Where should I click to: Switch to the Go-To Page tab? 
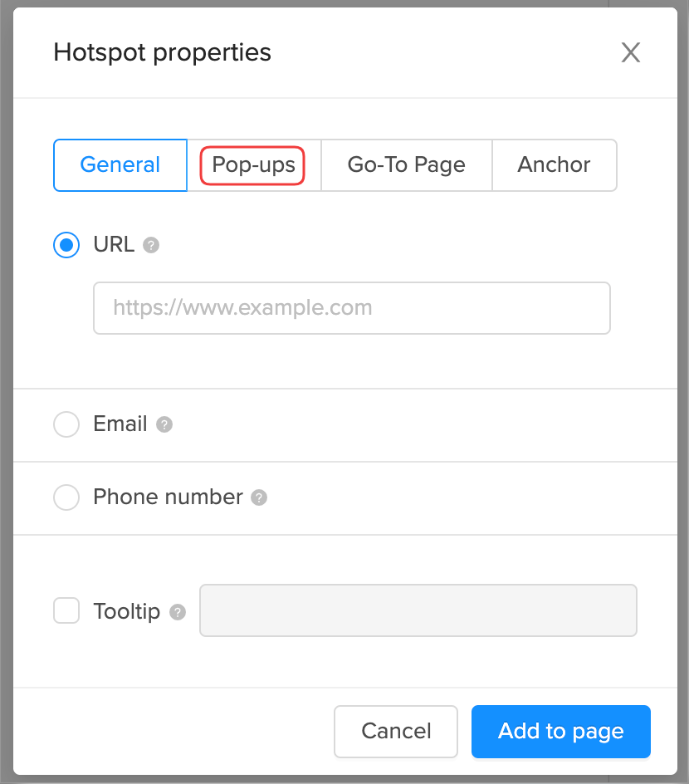(406, 165)
